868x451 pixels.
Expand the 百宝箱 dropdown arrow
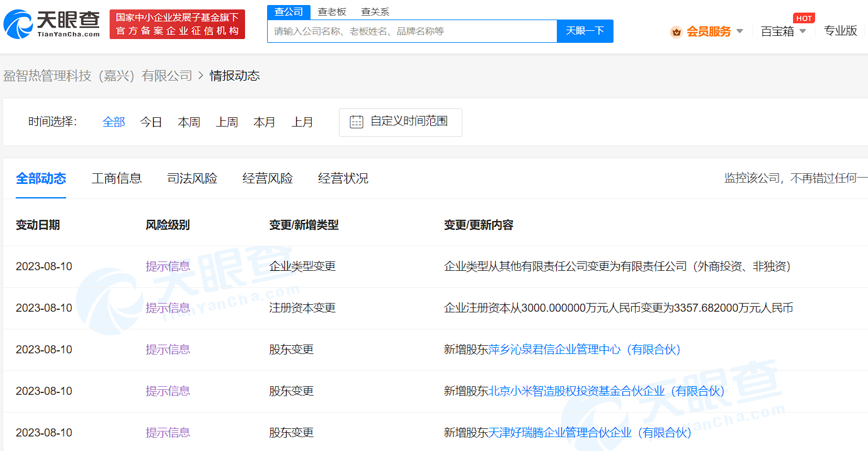click(802, 31)
